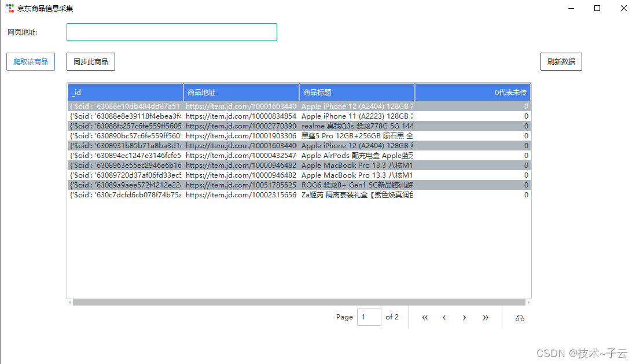
Task: Close the 京东商品信息采集 window
Action: tap(623, 8)
